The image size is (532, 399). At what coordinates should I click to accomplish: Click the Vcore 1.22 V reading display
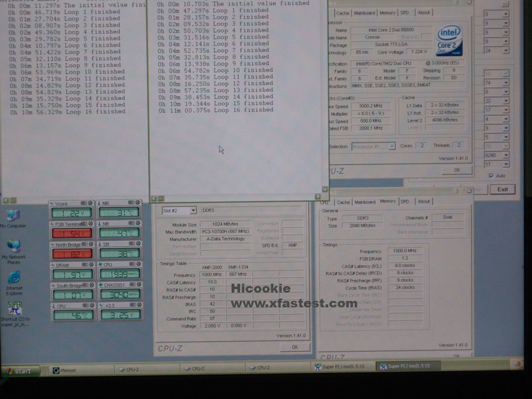72,213
